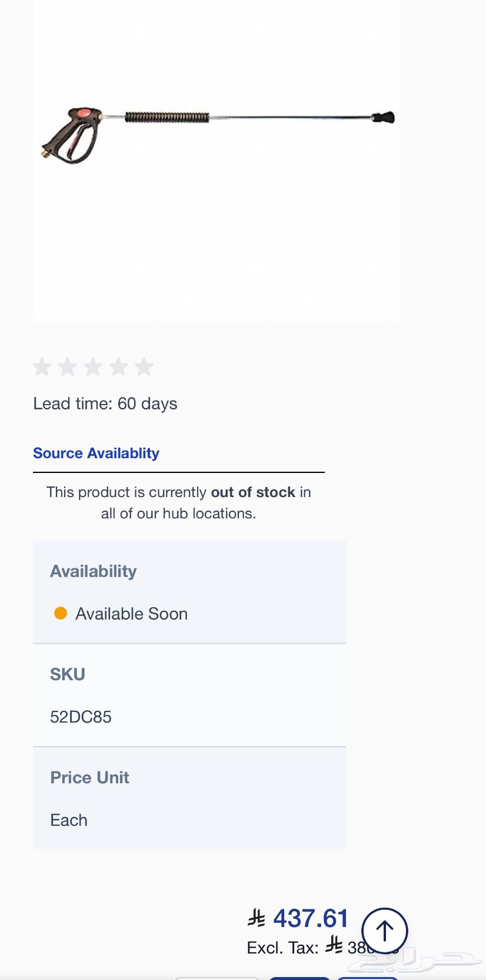The image size is (486, 980).
Task: Click the Available Soon status text
Action: (131, 614)
